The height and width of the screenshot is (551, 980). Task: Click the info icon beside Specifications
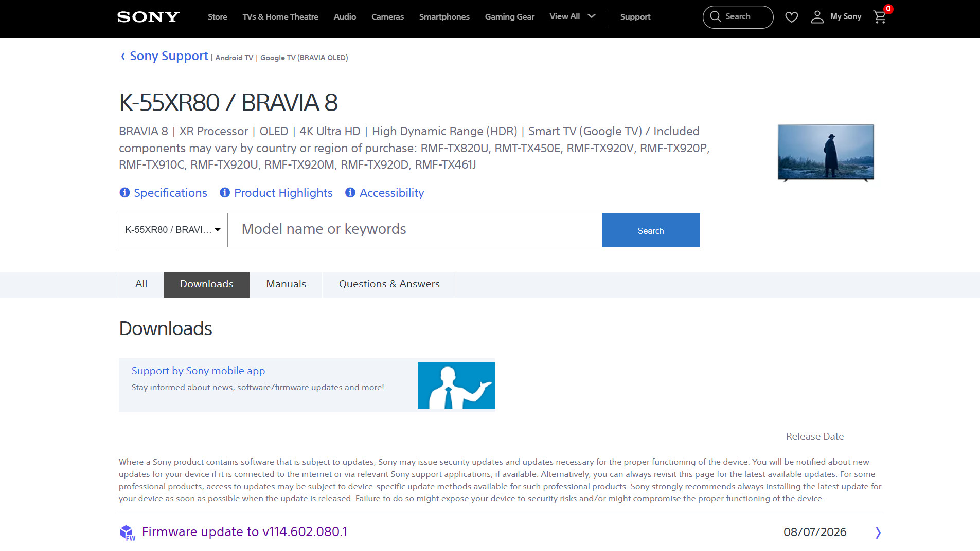[x=124, y=193]
